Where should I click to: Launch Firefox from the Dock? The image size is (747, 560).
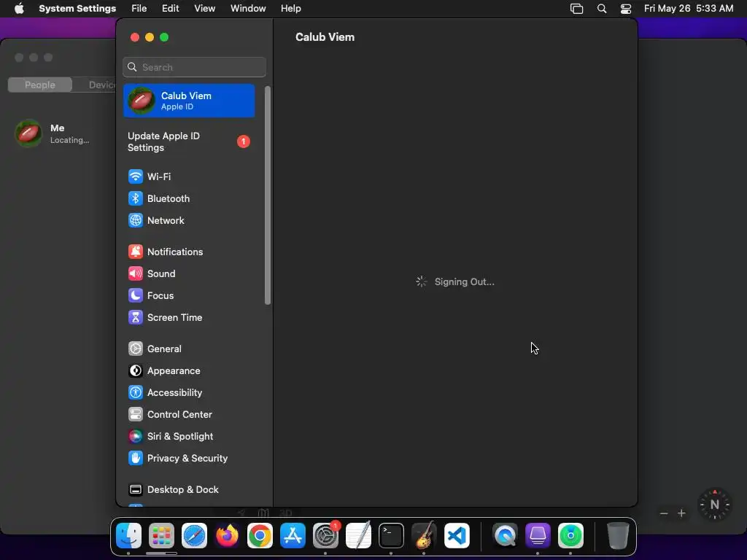[x=228, y=536]
